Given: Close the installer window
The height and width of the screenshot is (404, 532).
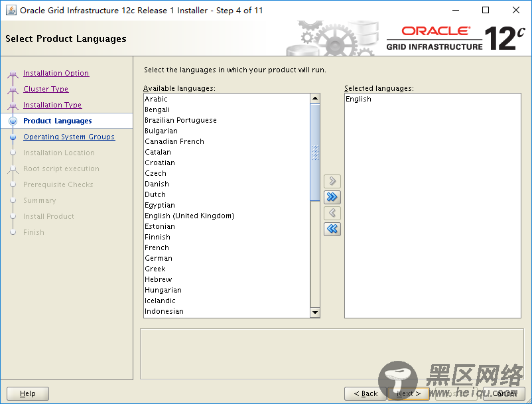Looking at the screenshot, I should 515,10.
